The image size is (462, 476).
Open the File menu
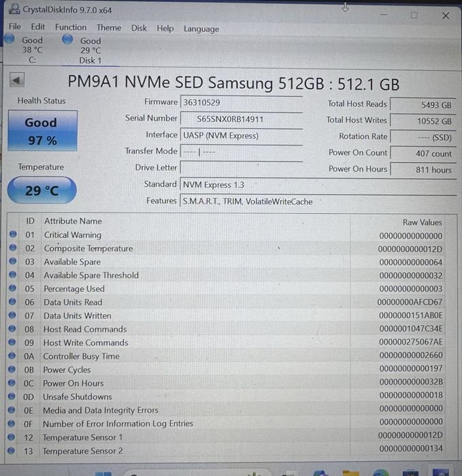pyautogui.click(x=14, y=27)
